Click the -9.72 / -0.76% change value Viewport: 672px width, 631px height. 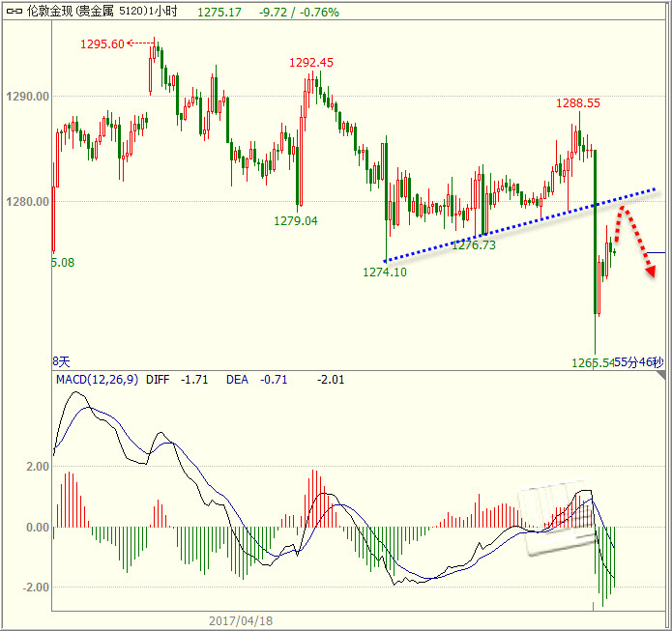pos(300,13)
